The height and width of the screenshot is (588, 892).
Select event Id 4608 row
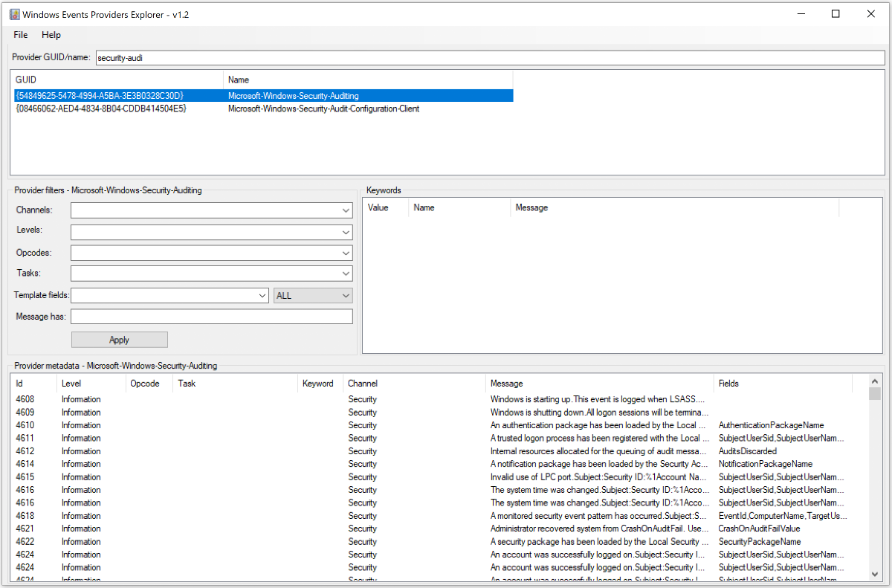pos(433,399)
